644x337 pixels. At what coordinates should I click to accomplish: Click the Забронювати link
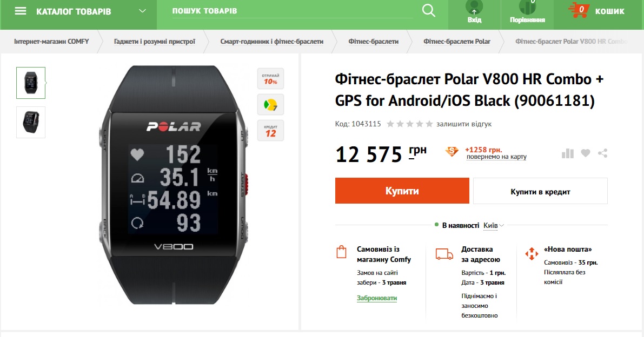tap(377, 298)
